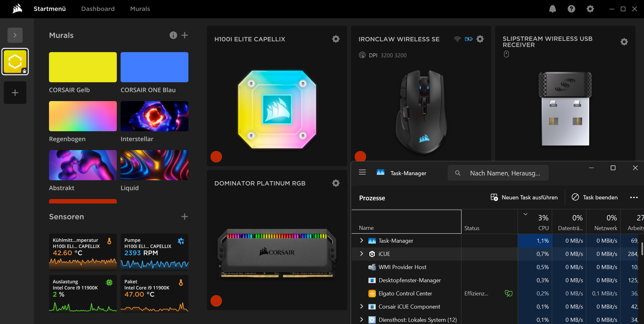The width and height of the screenshot is (644, 324).
Task: Click Neuen Task ausführen button
Action: coord(524,197)
